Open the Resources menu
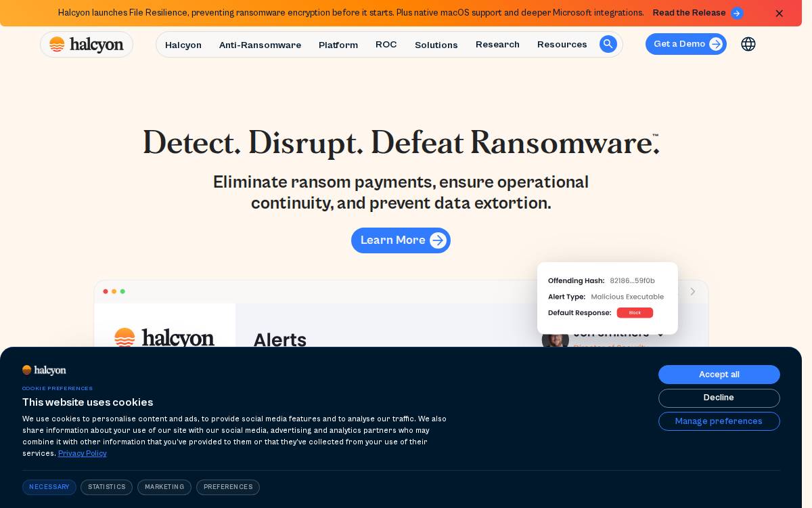 [562, 44]
